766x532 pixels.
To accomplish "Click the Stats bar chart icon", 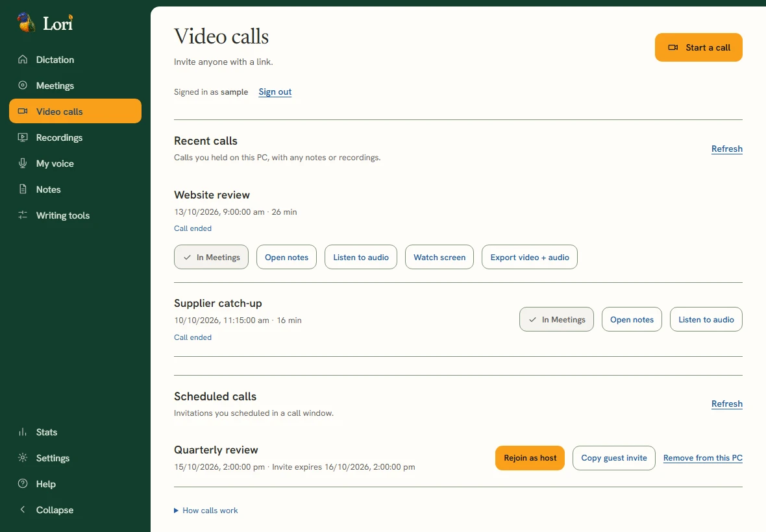I will pos(23,432).
